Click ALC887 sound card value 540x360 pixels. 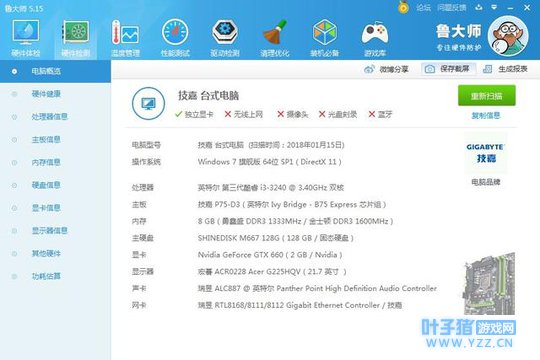317,288
